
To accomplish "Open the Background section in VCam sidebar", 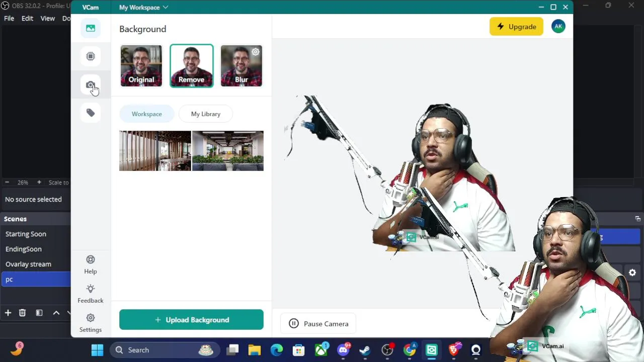I will (x=91, y=28).
